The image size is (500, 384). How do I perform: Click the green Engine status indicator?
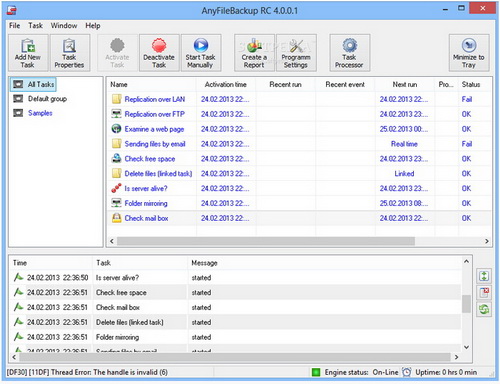316,372
